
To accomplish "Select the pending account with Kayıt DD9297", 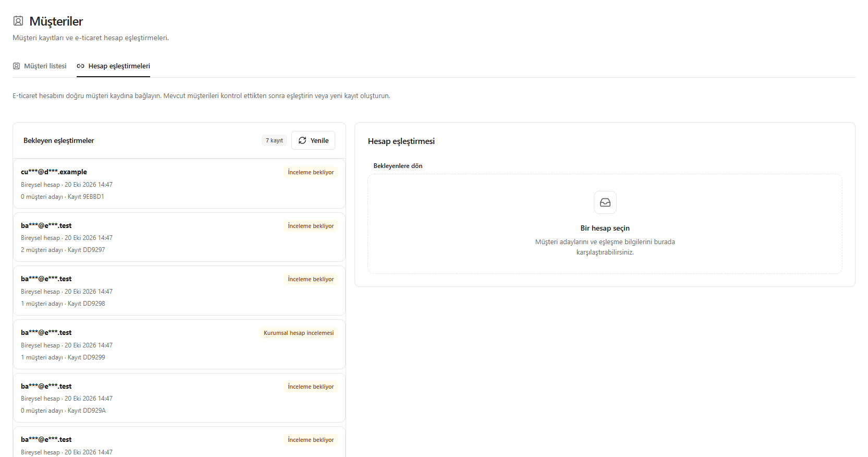I will tap(179, 237).
